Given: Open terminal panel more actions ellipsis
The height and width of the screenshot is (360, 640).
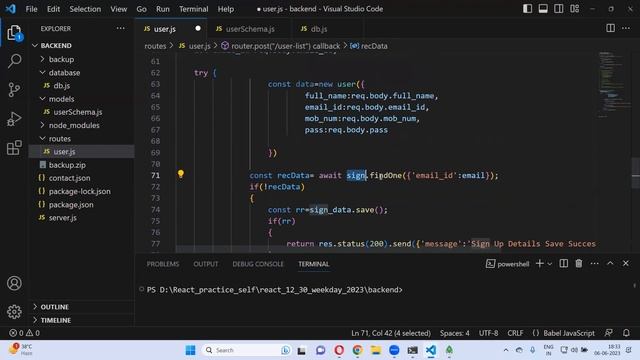Looking at the screenshot, I should (594, 264).
